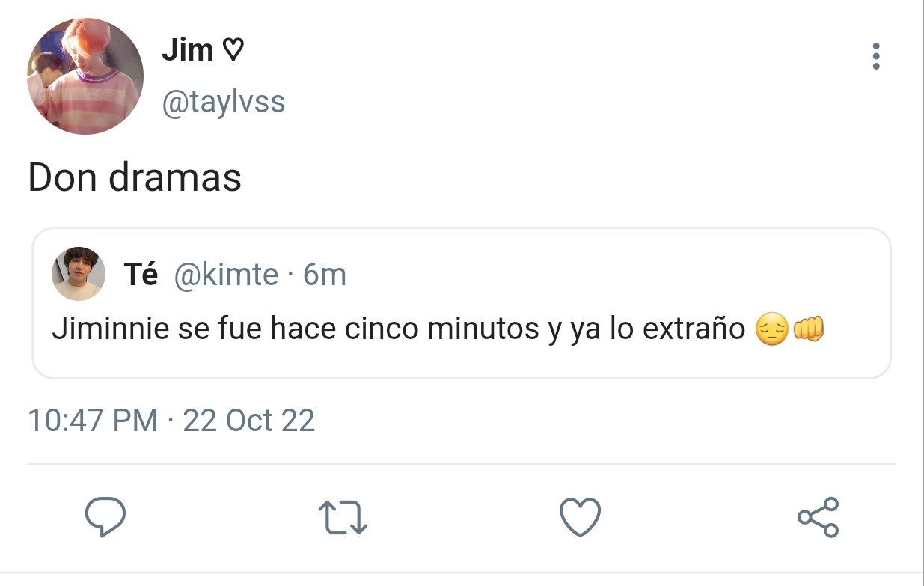Tap the reply speech bubble icon

[105, 518]
